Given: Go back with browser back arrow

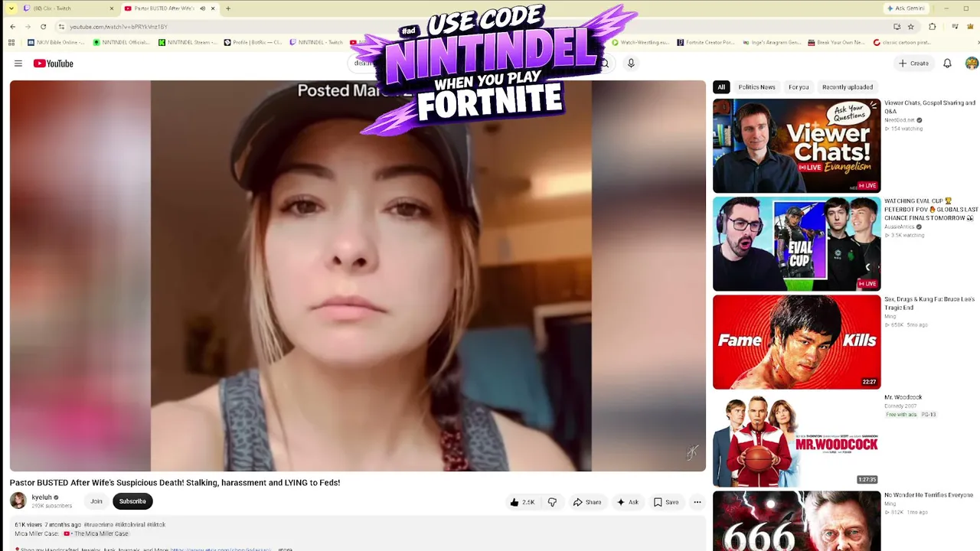Looking at the screenshot, I should [12, 27].
